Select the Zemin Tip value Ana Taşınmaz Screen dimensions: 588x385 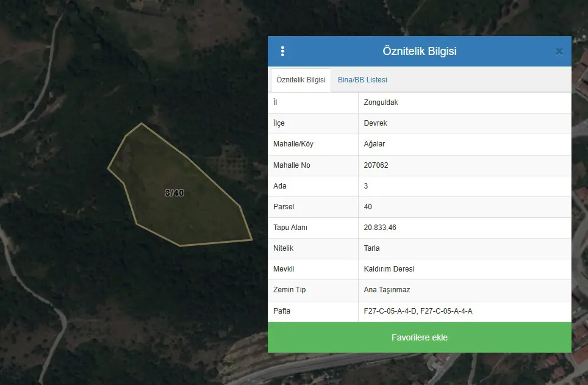click(x=387, y=290)
